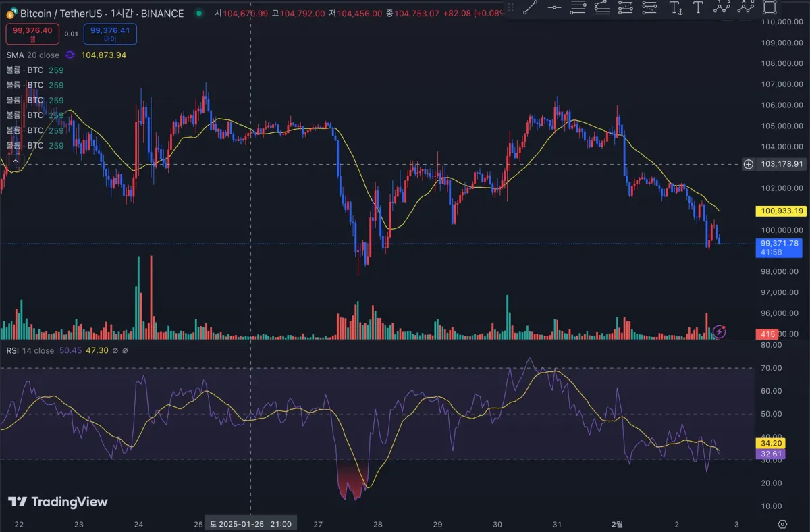Select the Elliott wave pattern tool
This screenshot has width=810, height=532.
click(723, 7)
